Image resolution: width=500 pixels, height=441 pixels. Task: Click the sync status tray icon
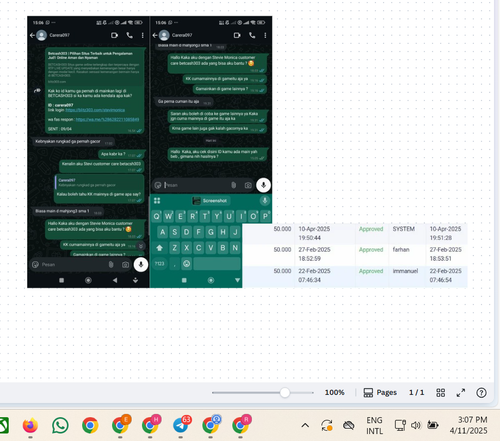(x=327, y=425)
